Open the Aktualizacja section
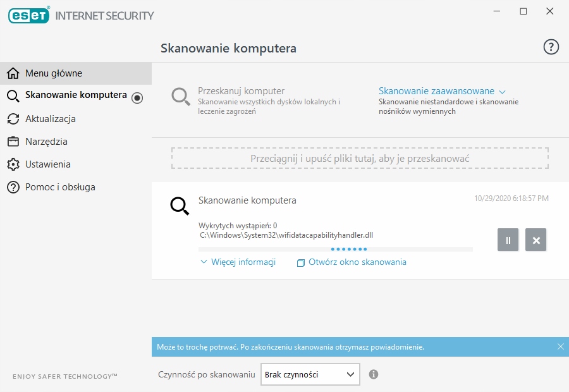This screenshot has height=392, width=569. [51, 119]
